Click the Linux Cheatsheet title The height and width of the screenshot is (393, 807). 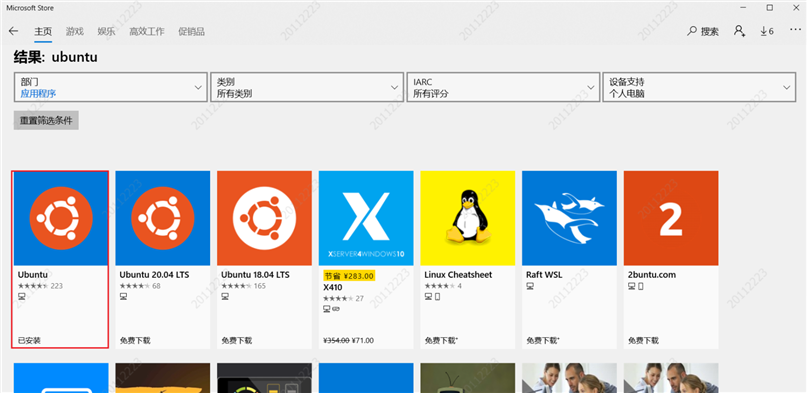pos(459,275)
